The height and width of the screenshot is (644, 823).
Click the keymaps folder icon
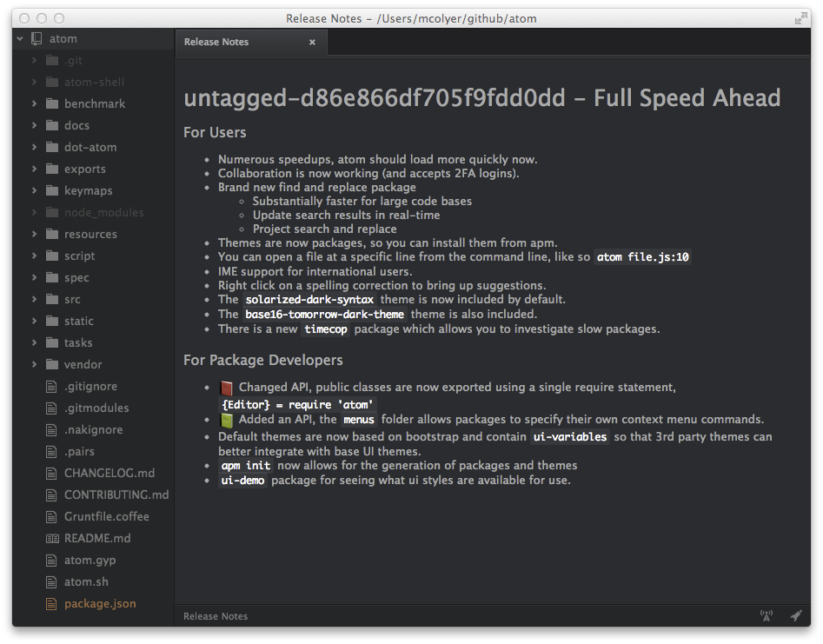point(52,190)
